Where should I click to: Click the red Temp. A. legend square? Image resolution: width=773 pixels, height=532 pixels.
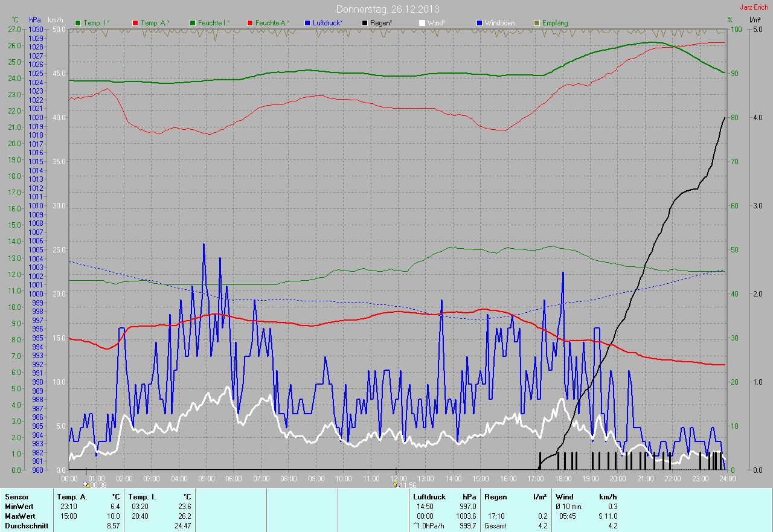pyautogui.click(x=135, y=23)
